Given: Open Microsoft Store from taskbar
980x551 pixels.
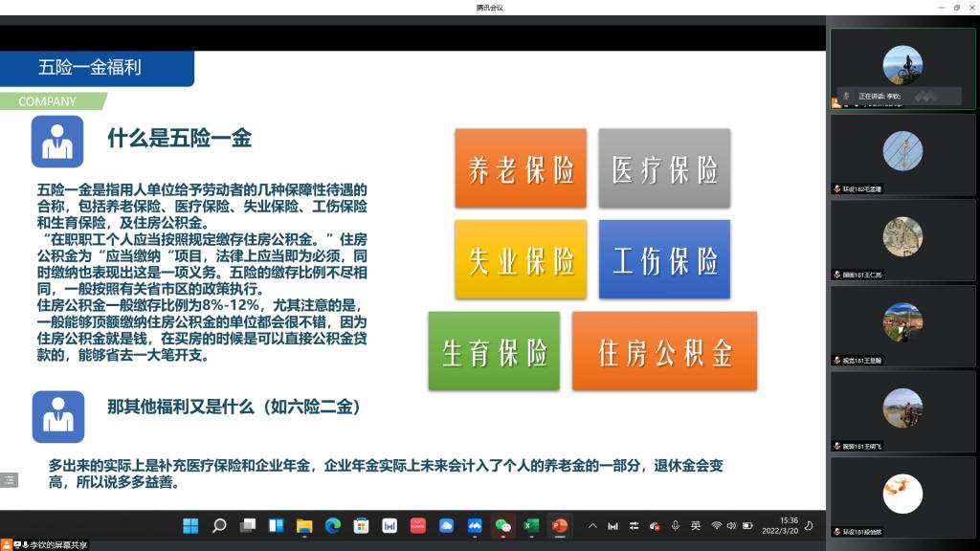Looking at the screenshot, I should 361,525.
